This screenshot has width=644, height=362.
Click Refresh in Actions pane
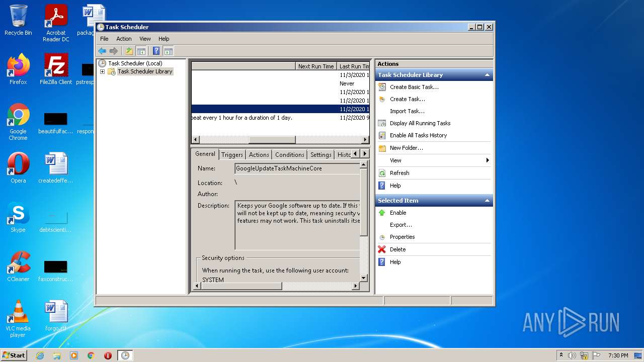pyautogui.click(x=399, y=173)
